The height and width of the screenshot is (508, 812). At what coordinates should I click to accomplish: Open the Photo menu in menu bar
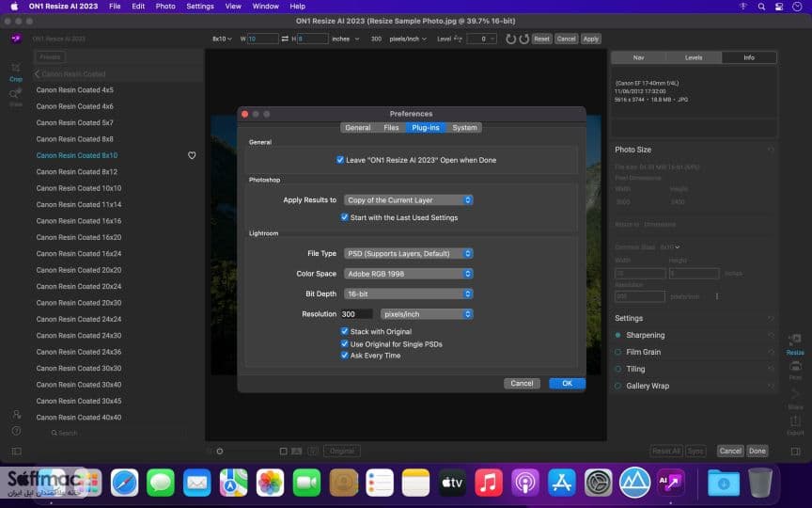(x=165, y=7)
